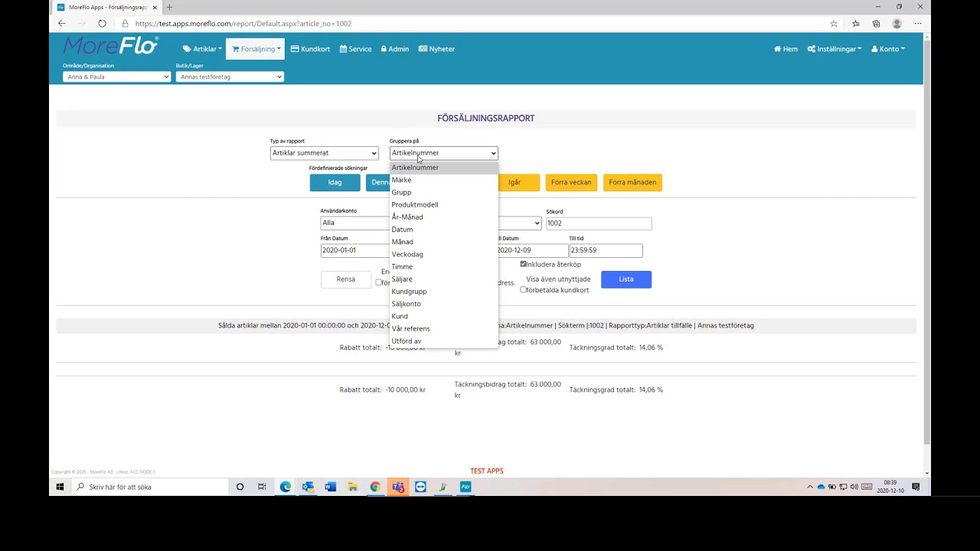The width and height of the screenshot is (980, 551).
Task: Open Cortana circle in the taskbar
Action: tap(240, 487)
